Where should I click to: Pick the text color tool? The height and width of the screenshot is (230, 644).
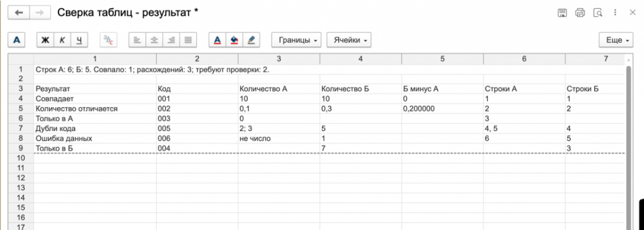(x=218, y=40)
